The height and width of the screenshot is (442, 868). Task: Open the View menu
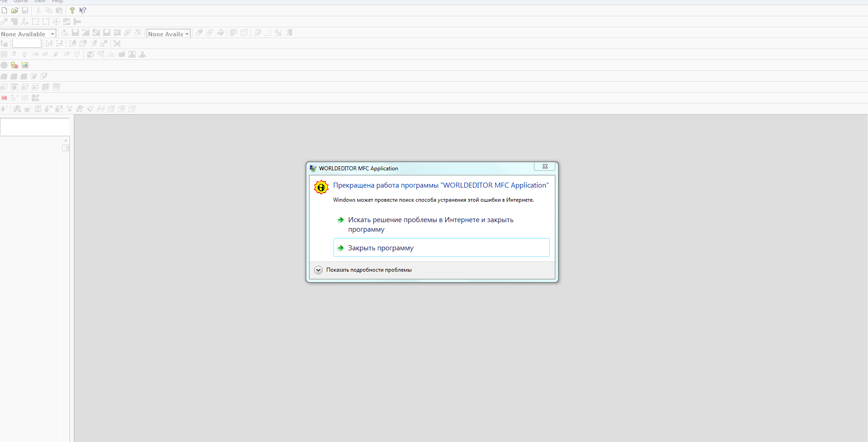point(40,1)
